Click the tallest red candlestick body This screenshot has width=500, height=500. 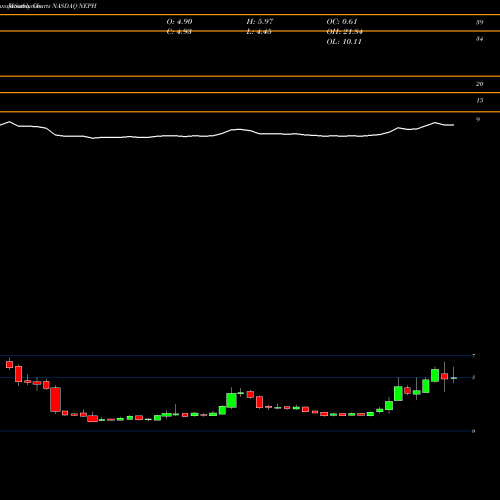(56, 399)
